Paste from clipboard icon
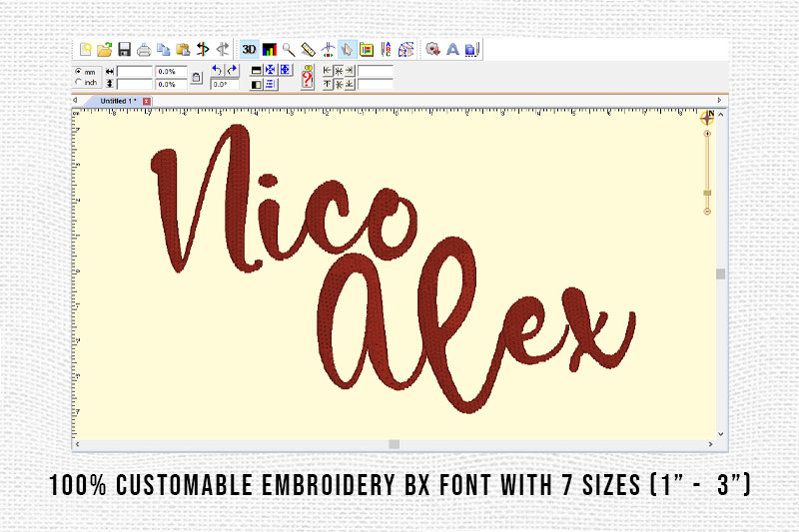This screenshot has width=799, height=532. coord(183,49)
